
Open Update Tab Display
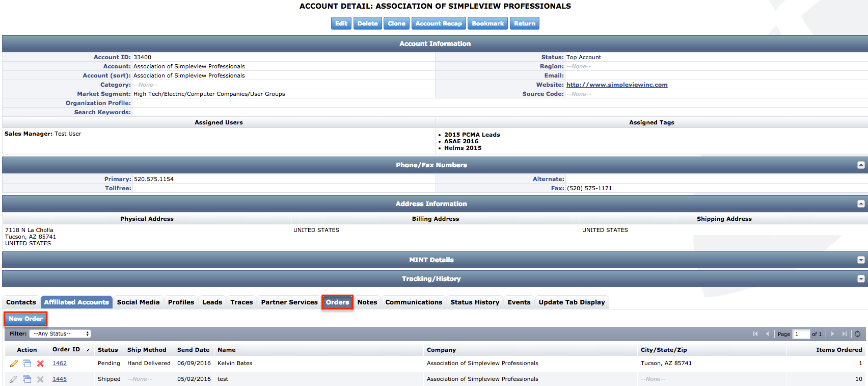point(572,302)
